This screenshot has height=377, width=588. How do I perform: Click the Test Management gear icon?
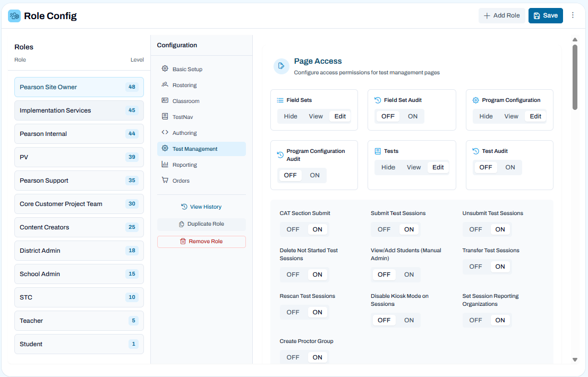click(165, 148)
